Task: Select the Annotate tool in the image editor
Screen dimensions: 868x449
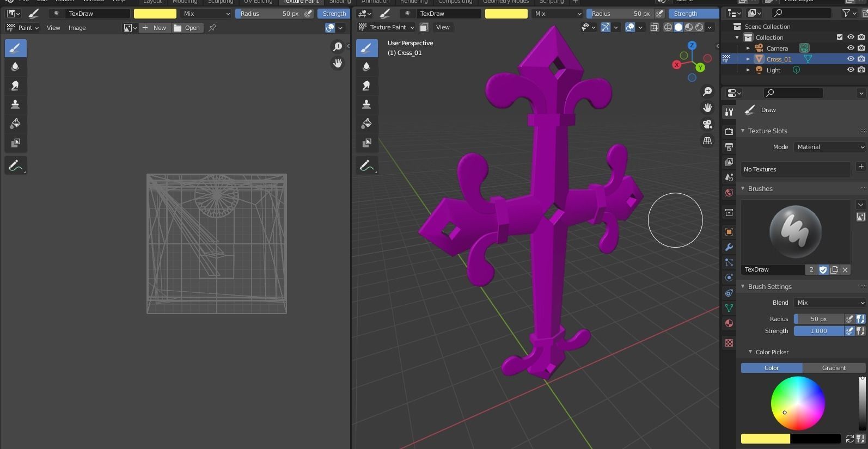Action: tap(15, 165)
